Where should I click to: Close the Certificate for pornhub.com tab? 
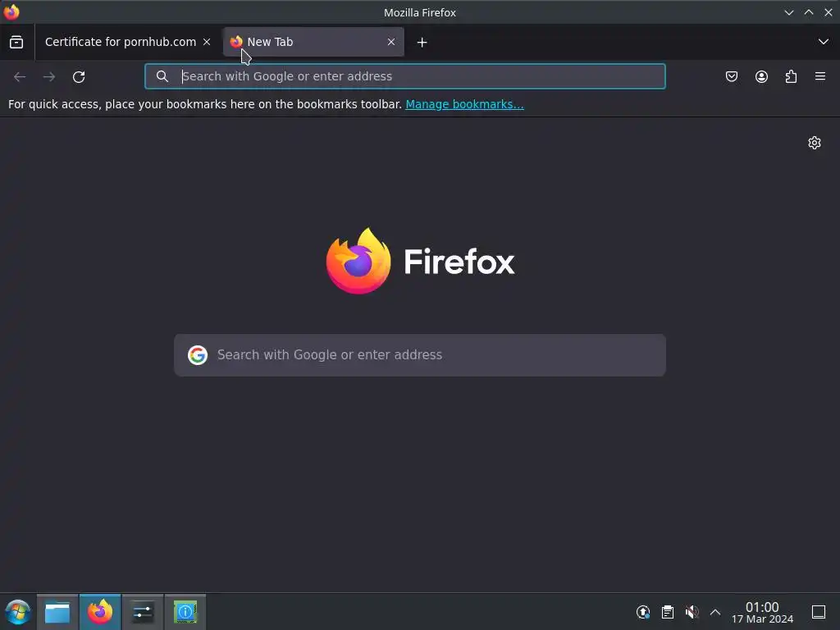click(207, 42)
